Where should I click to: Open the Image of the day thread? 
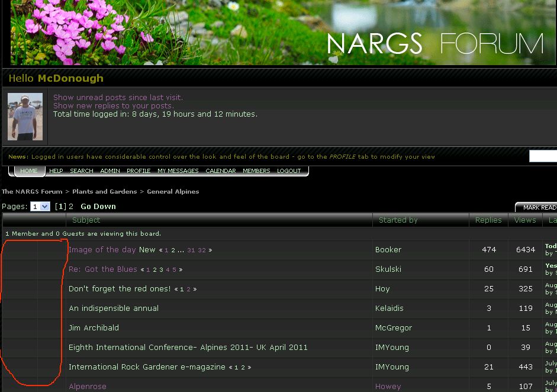102,250
